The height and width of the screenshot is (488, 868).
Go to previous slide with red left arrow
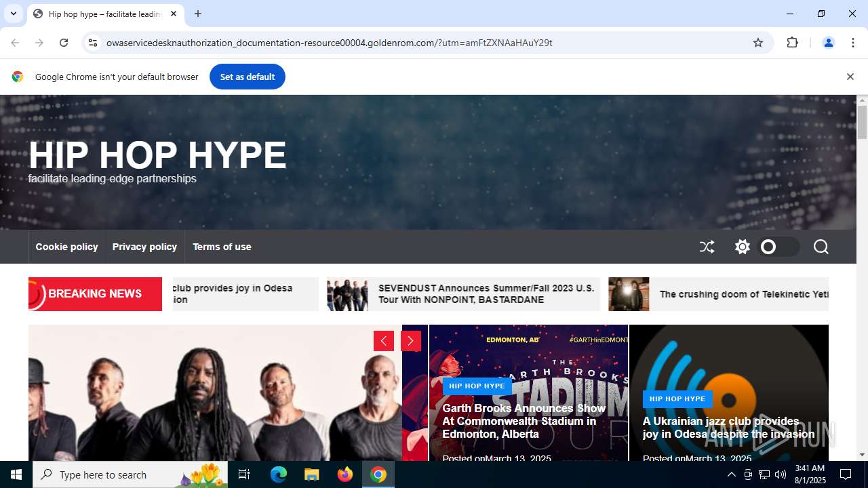[x=384, y=341]
